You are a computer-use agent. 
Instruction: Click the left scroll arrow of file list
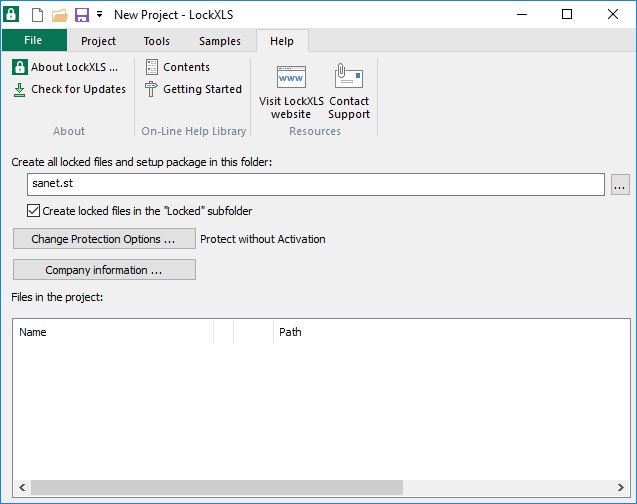22,487
